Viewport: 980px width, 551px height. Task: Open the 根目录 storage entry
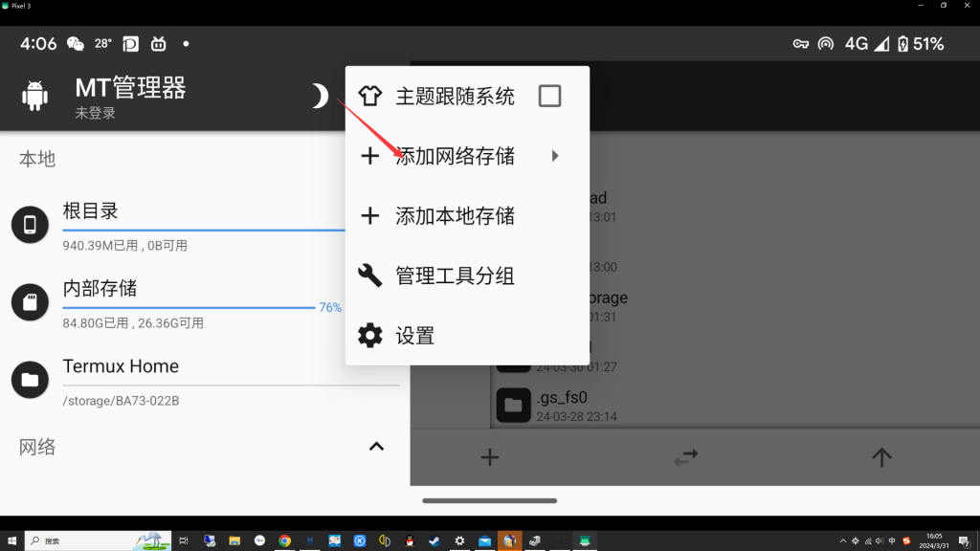click(x=91, y=211)
